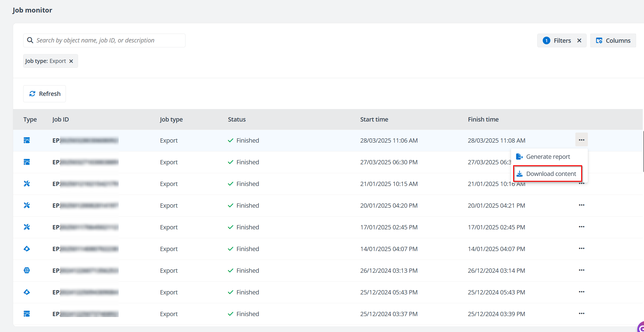This screenshot has height=332, width=644.
Task: Choose Download content from the open menu
Action: tap(551, 173)
